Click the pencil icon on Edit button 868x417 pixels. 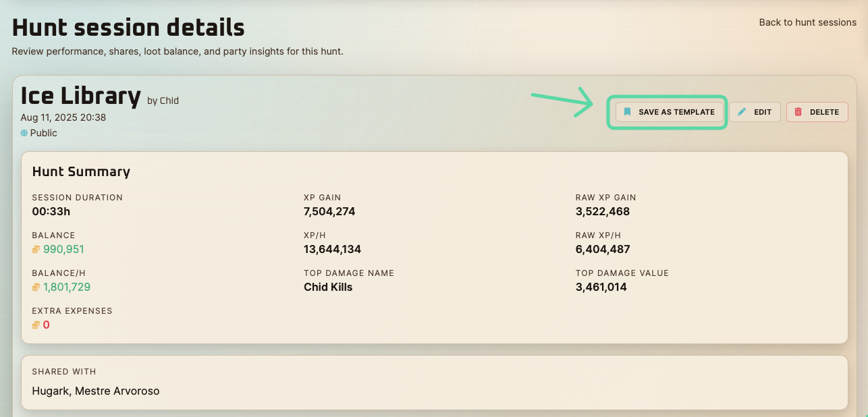point(742,112)
